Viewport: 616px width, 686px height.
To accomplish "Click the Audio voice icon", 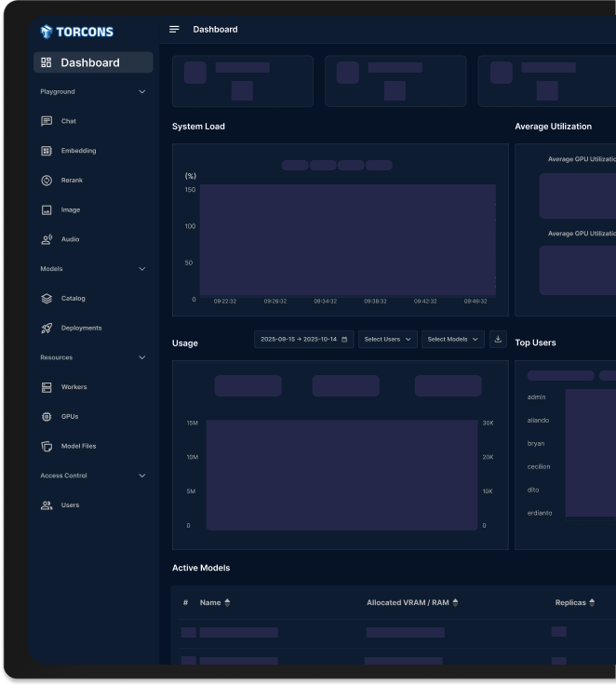I will coord(47,239).
